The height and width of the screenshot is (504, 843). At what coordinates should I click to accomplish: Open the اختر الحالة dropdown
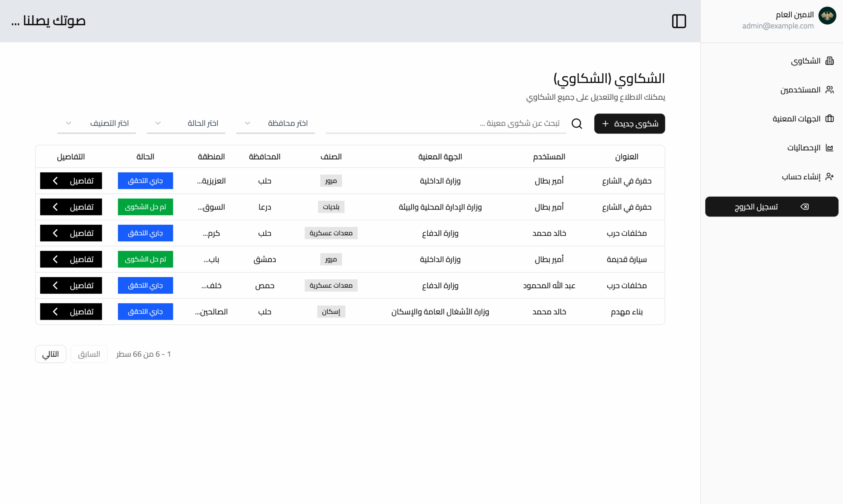click(x=186, y=123)
